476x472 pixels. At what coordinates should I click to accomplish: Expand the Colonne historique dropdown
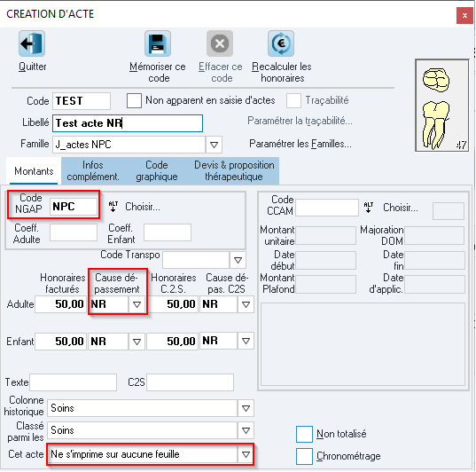246,408
